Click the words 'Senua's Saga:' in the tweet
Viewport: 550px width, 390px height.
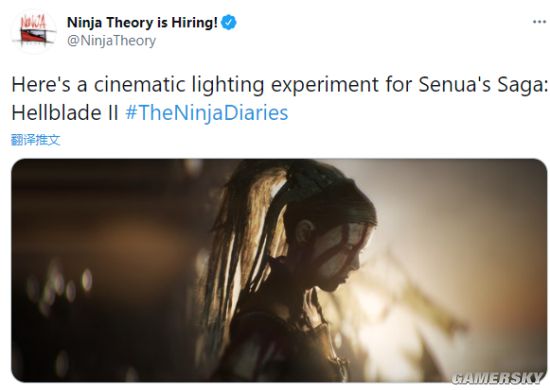(483, 85)
